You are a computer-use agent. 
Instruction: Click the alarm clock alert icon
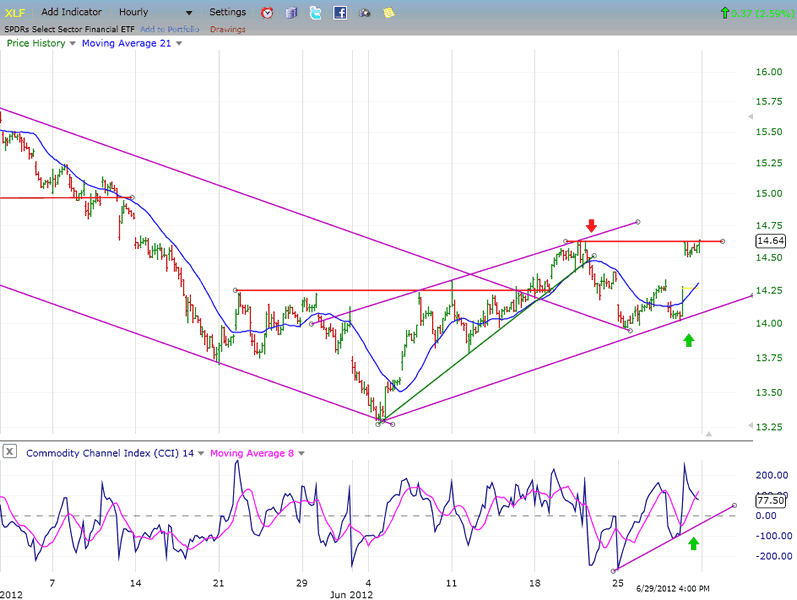pos(267,13)
